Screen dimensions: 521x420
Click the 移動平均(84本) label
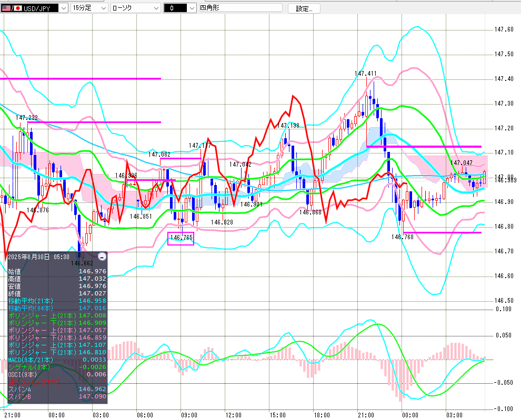31,308
